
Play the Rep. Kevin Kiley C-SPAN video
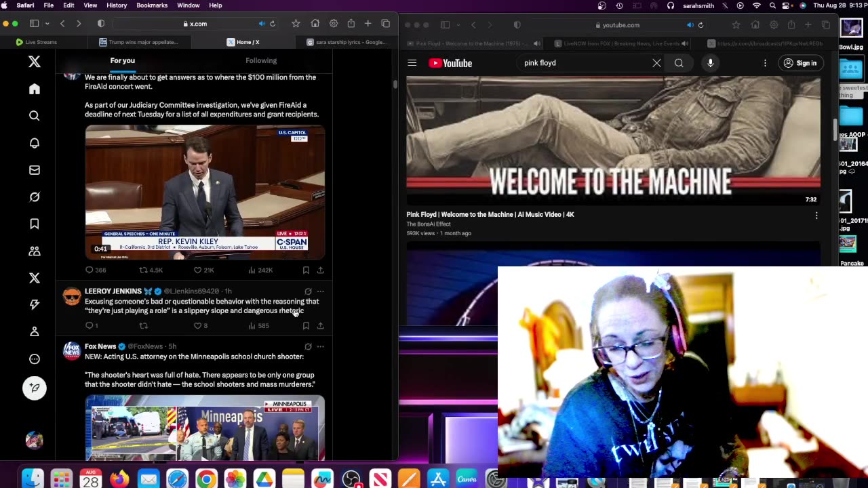pos(205,192)
